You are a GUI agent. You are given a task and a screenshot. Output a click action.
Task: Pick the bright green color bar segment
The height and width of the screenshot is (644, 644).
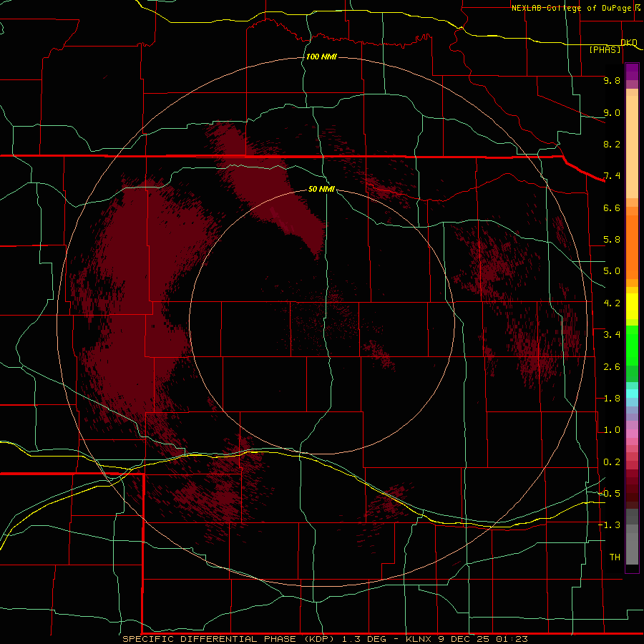click(x=632, y=346)
